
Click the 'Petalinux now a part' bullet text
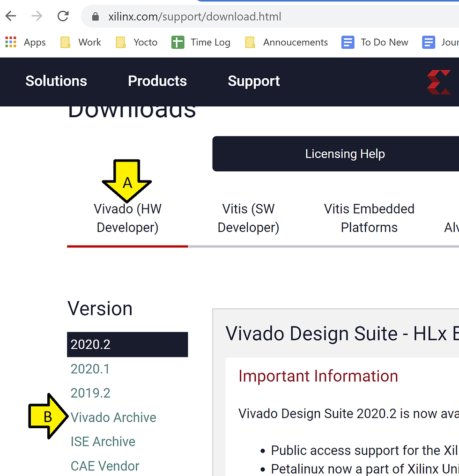(364, 469)
